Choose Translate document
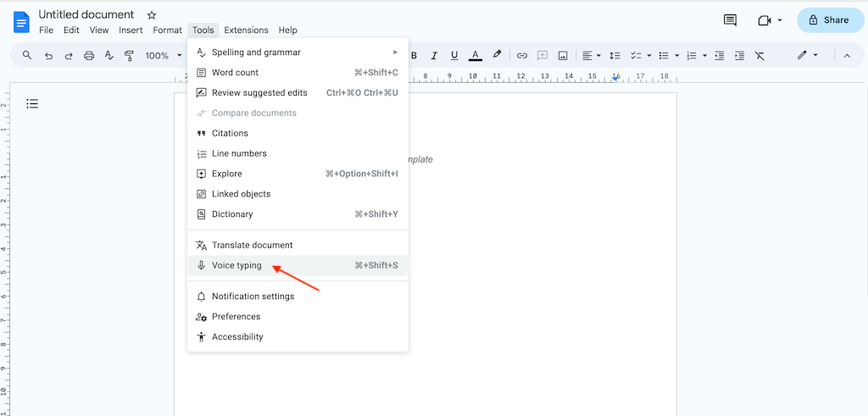Image resolution: width=868 pixels, height=416 pixels. (x=298, y=245)
